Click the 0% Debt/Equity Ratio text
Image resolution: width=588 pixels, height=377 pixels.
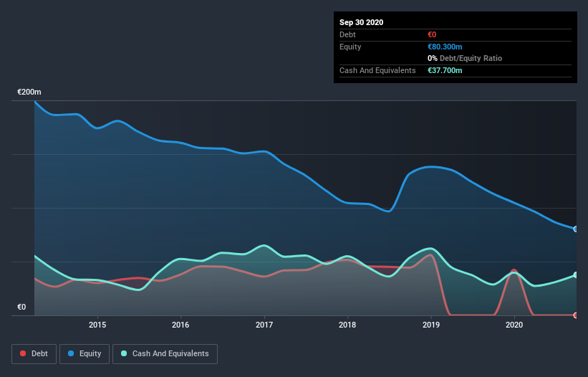pos(465,58)
